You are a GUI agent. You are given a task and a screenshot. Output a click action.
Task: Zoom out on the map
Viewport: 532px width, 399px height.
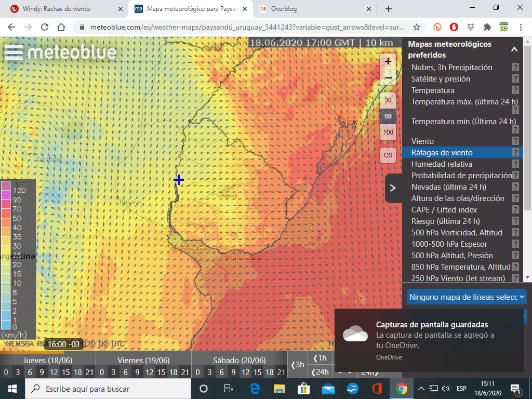[388, 78]
